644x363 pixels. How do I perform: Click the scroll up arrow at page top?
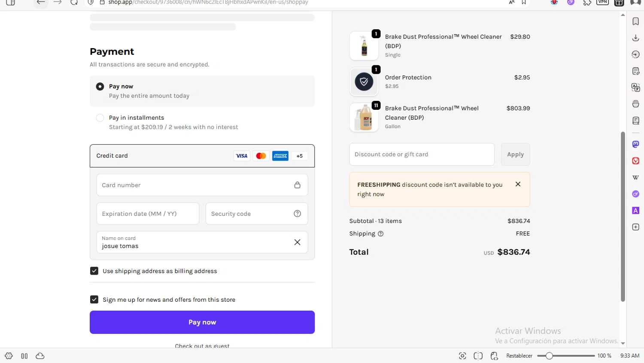point(623,15)
